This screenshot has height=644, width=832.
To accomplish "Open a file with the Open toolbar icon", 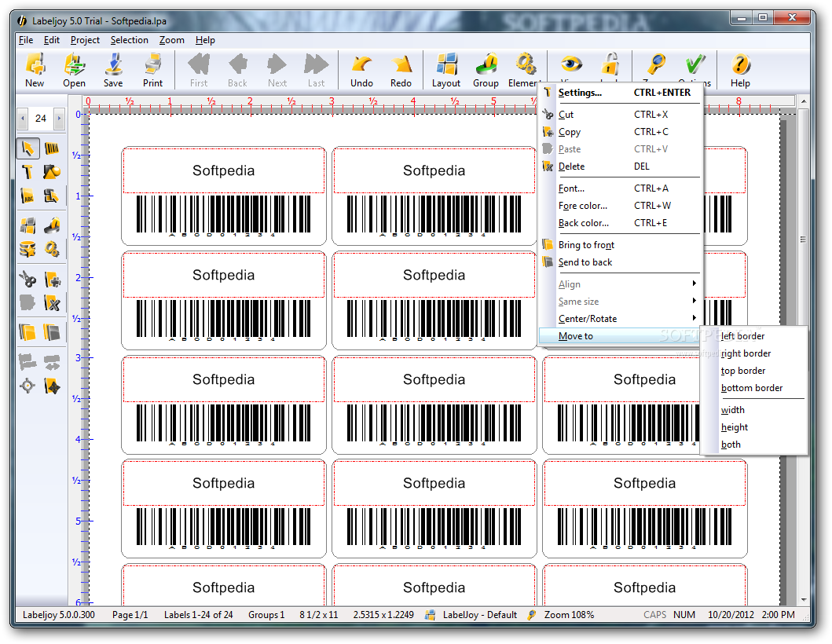I will click(75, 69).
